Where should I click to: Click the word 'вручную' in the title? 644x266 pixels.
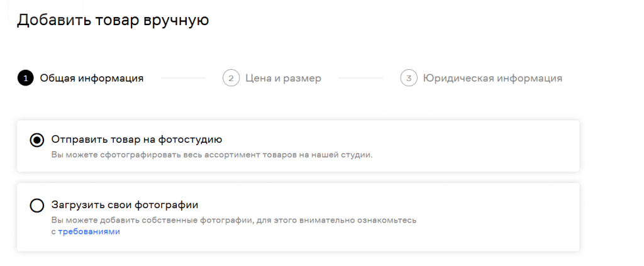click(x=179, y=20)
